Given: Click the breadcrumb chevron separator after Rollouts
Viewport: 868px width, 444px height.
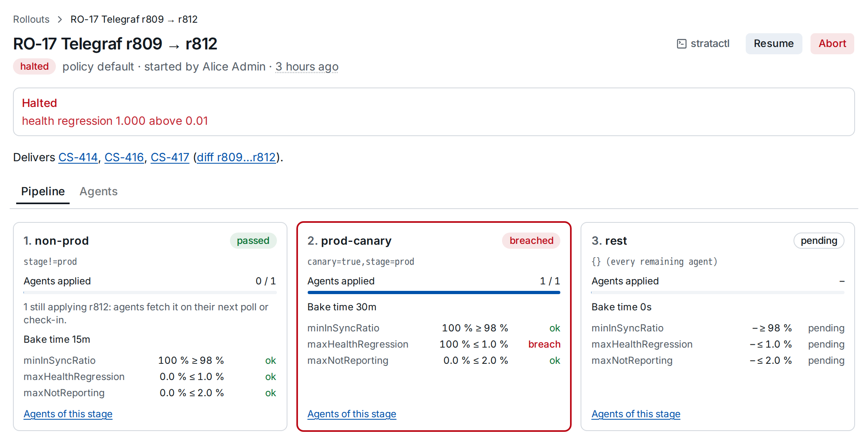Looking at the screenshot, I should pyautogui.click(x=60, y=19).
